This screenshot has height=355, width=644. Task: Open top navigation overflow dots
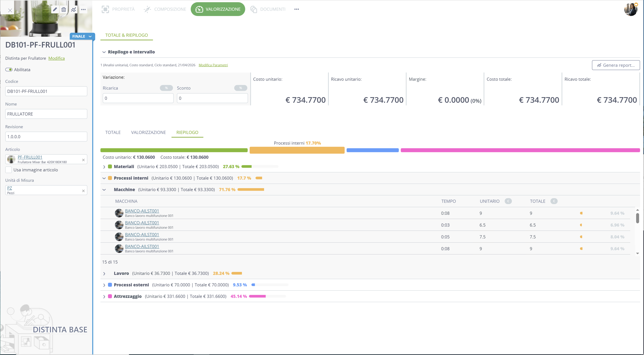296,9
